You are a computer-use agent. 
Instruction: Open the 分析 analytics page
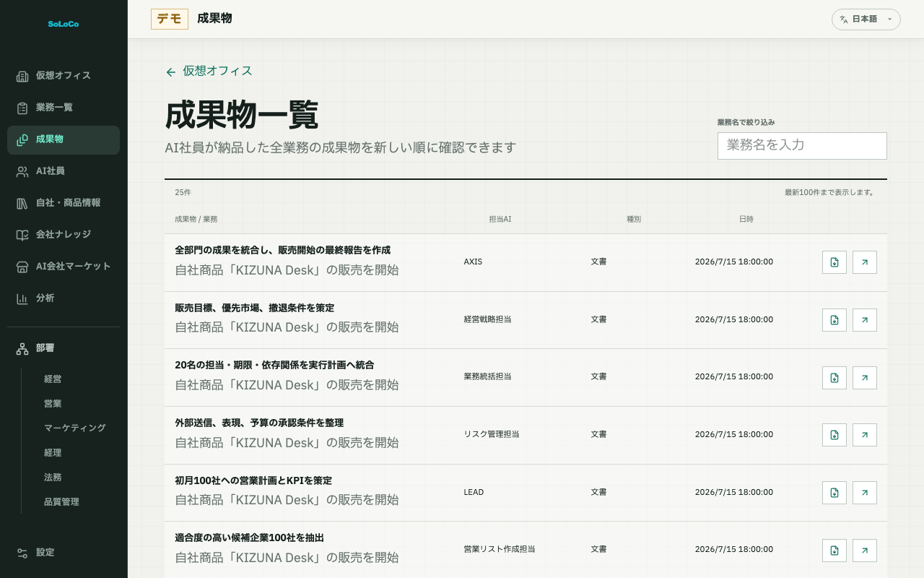[64, 298]
